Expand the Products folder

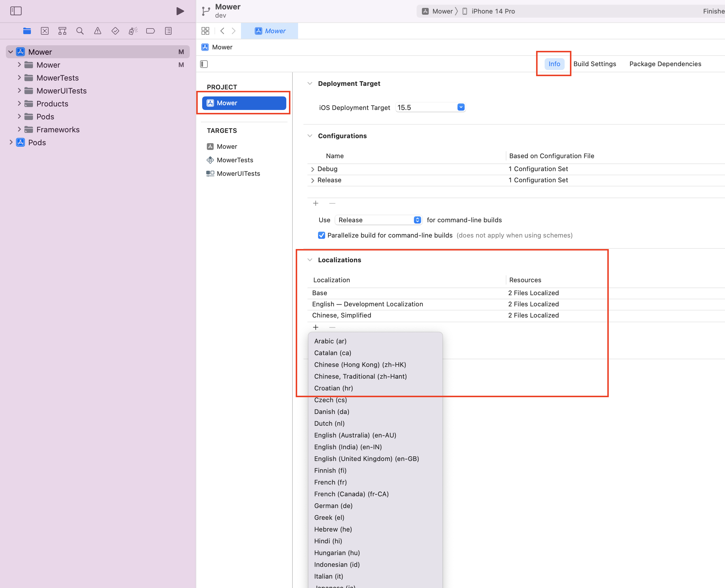click(x=19, y=103)
